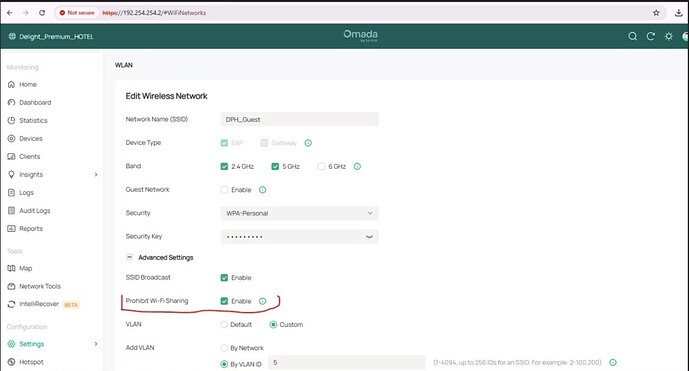Click the Security Key password field
The height and width of the screenshot is (371, 689).
click(299, 236)
